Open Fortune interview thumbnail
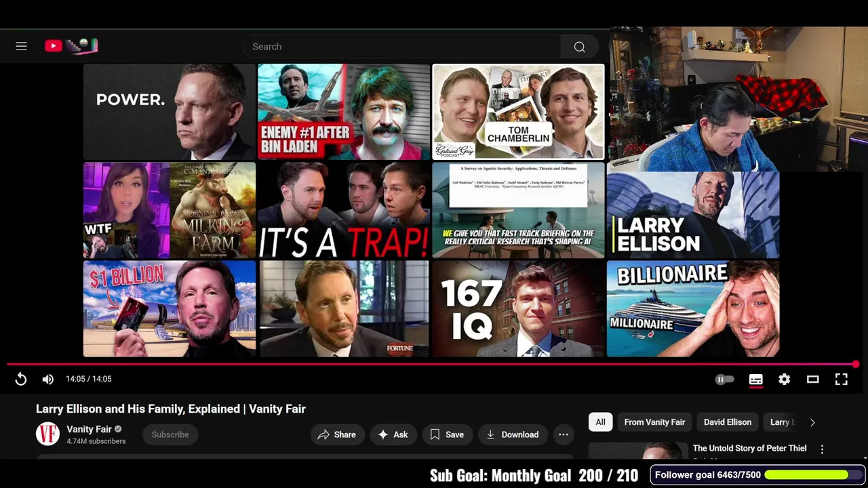This screenshot has width=868, height=488. coord(344,308)
